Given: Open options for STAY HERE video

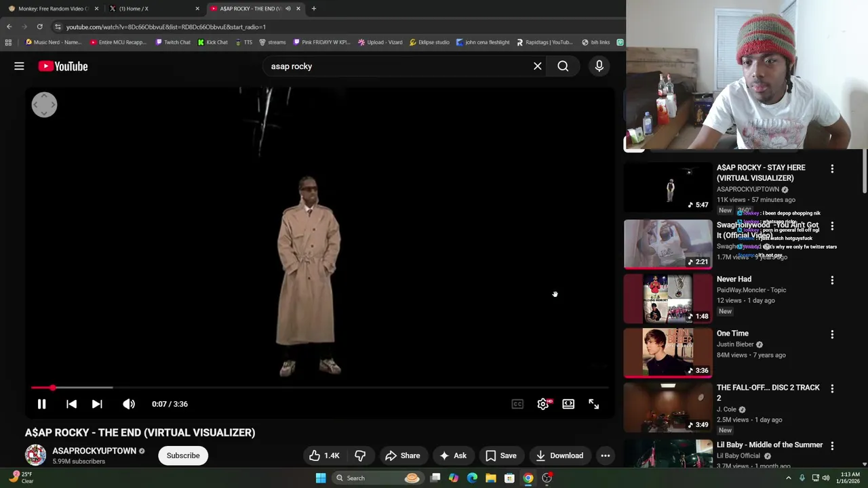Looking at the screenshot, I should [832, 169].
